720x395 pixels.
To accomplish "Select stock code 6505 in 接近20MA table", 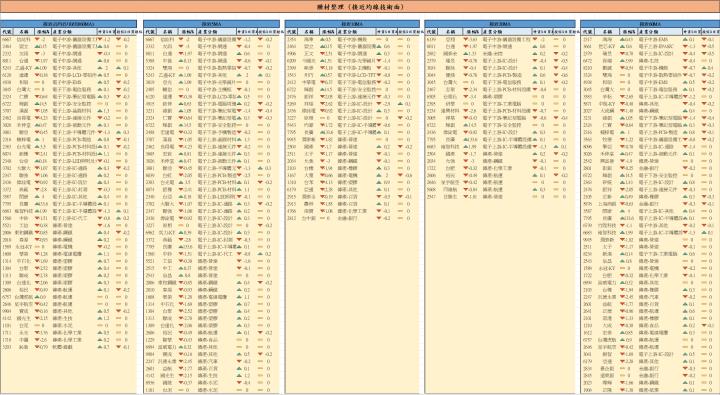I will (431, 96).
